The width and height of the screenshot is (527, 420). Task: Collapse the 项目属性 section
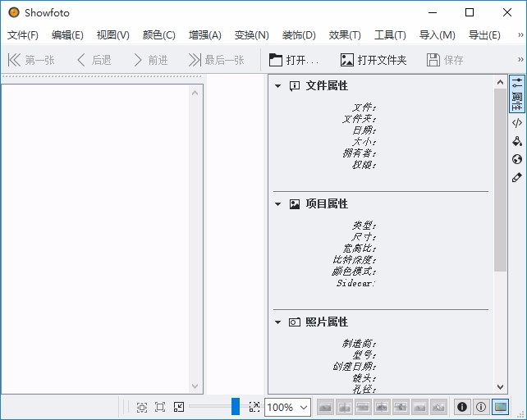[277, 204]
